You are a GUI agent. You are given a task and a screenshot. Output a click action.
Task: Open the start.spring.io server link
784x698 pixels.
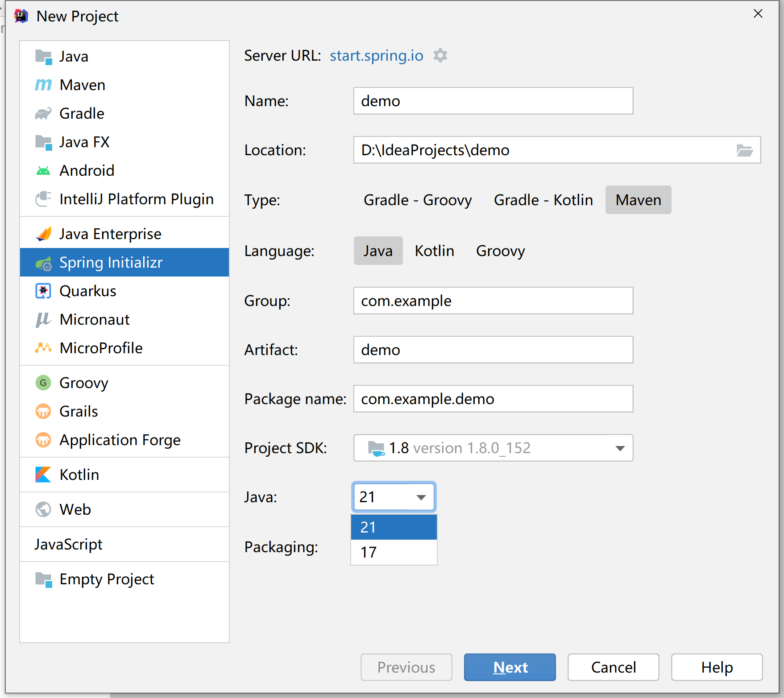click(376, 56)
